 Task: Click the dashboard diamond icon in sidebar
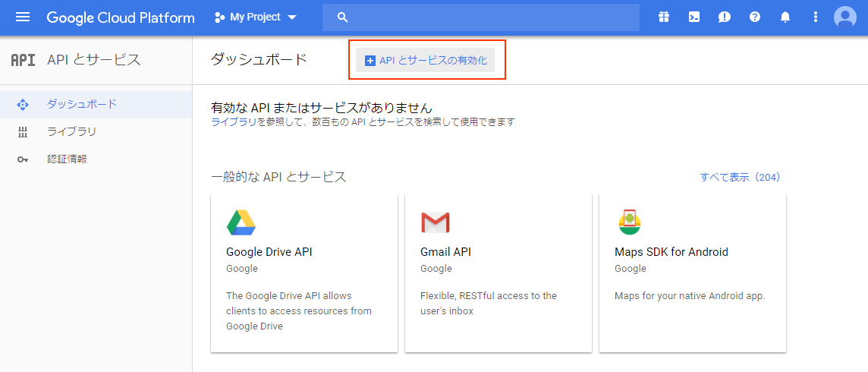pyautogui.click(x=23, y=104)
